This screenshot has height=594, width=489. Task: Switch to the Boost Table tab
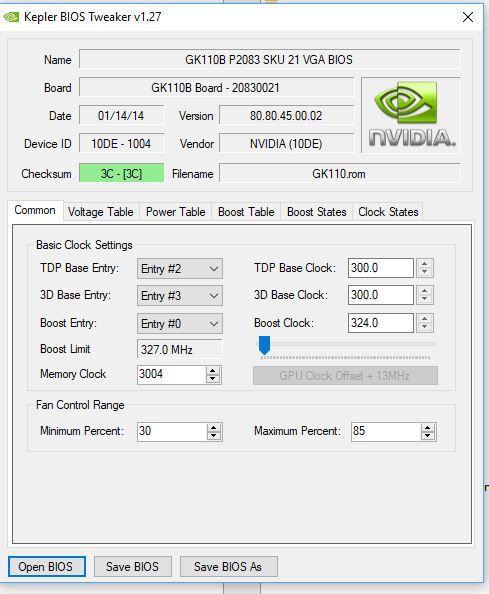pos(246,212)
